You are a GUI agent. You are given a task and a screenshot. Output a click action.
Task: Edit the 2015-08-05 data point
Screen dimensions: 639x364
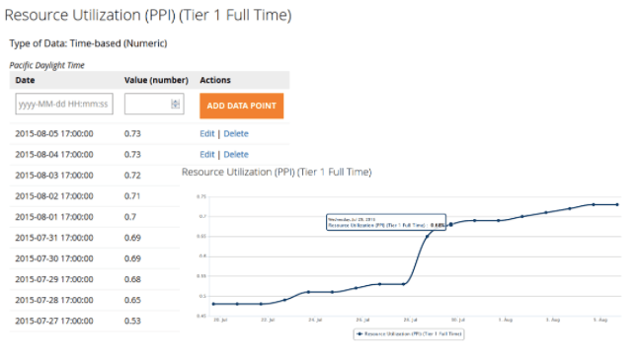[x=207, y=133]
